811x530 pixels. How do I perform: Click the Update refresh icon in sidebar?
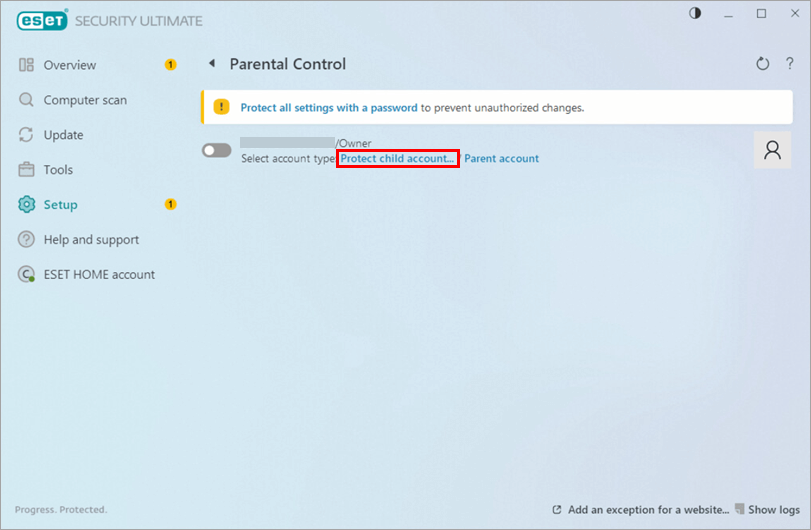click(x=27, y=135)
